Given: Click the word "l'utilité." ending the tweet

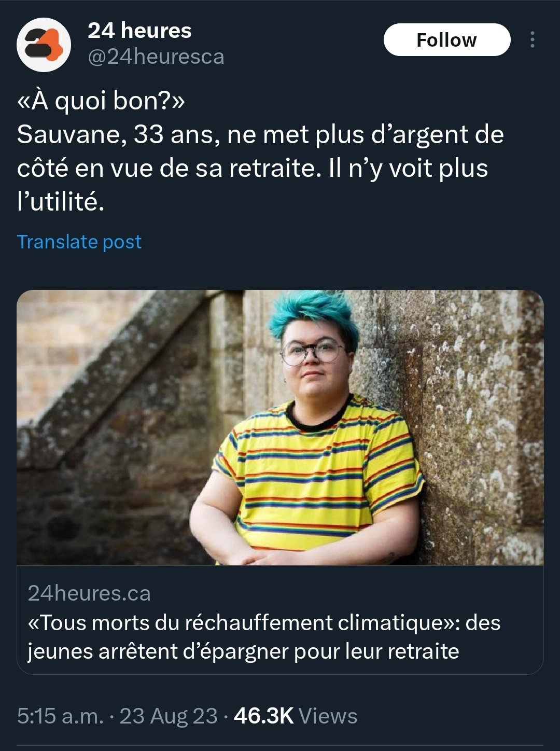Looking at the screenshot, I should [x=61, y=201].
